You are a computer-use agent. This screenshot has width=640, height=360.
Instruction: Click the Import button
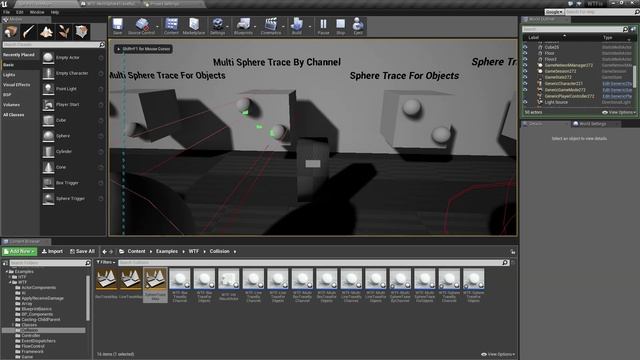pyautogui.click(x=52, y=251)
